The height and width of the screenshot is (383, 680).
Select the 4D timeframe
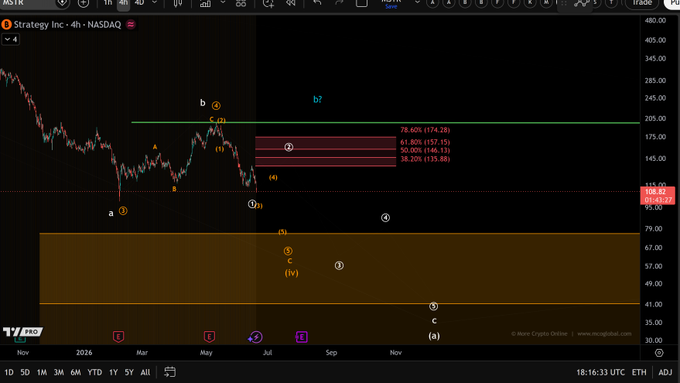point(139,3)
